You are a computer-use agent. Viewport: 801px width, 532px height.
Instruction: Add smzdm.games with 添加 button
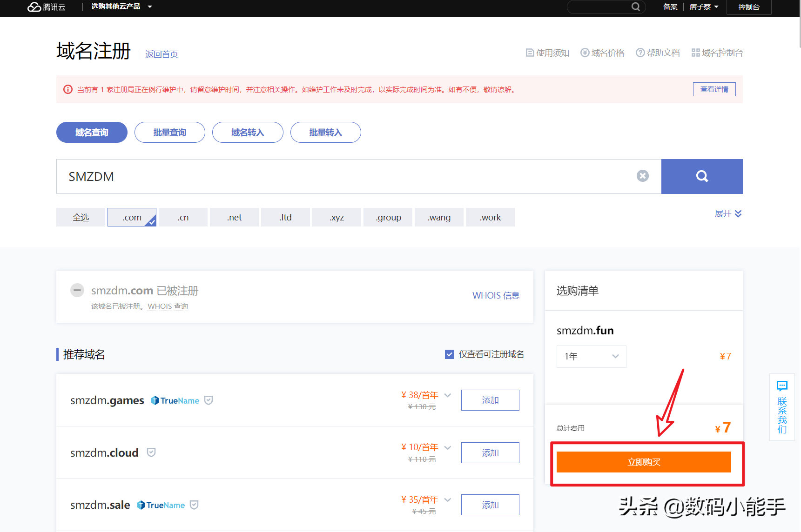(x=490, y=400)
